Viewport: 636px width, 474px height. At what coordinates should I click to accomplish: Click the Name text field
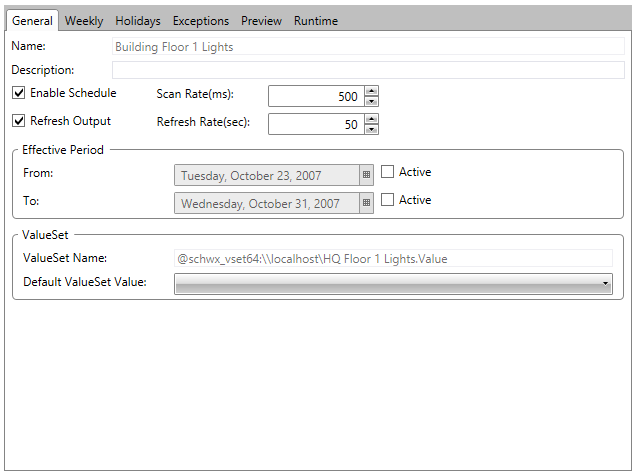[x=367, y=46]
